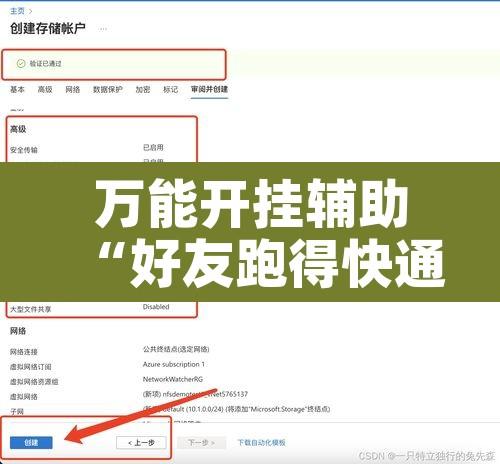Click the 安全传输 label
Screen dimensions: 500x464
pyautogui.click(x=24, y=150)
